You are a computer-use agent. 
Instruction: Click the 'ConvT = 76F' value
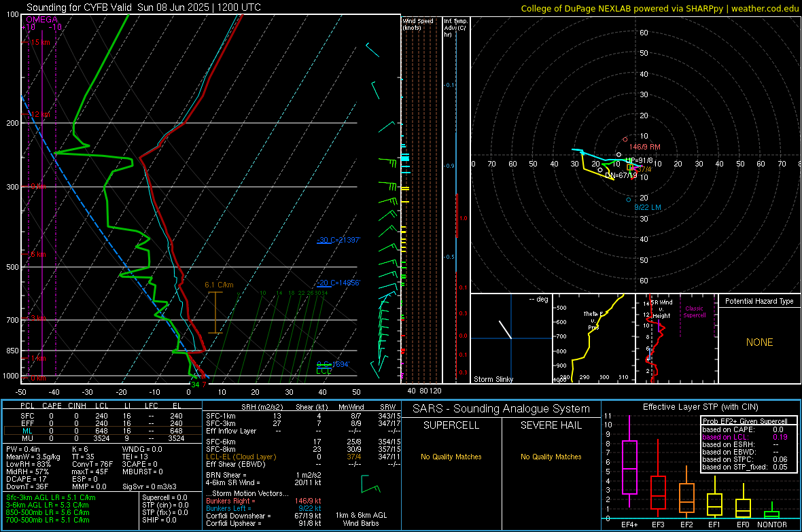pos(92,464)
